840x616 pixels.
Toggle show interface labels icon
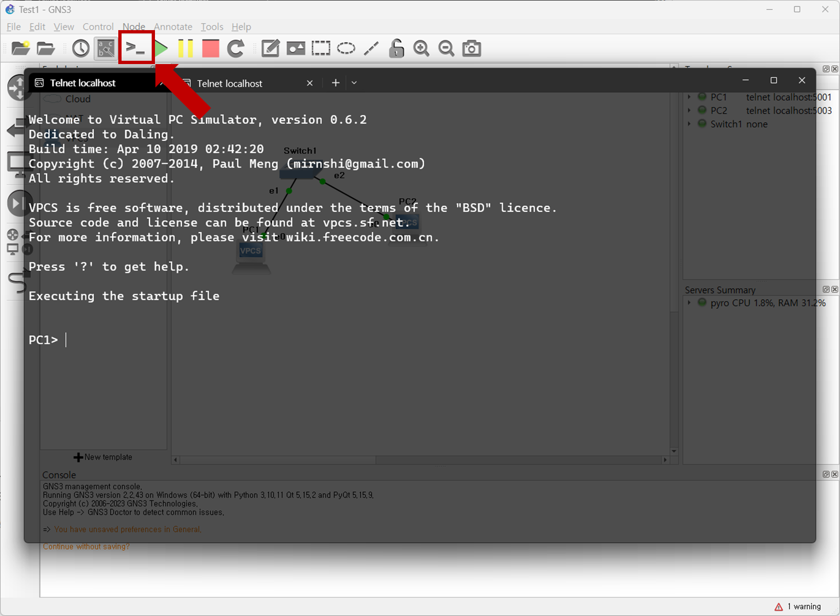point(106,49)
